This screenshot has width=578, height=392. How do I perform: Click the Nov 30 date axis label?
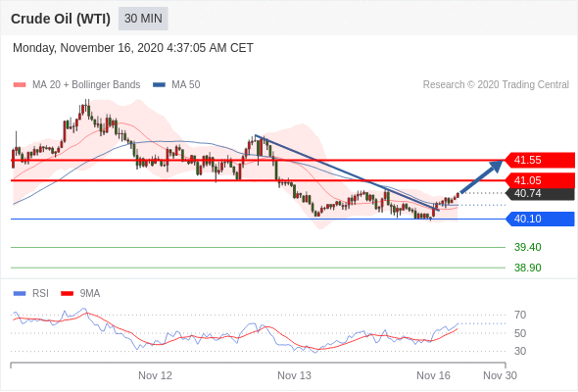tap(500, 375)
